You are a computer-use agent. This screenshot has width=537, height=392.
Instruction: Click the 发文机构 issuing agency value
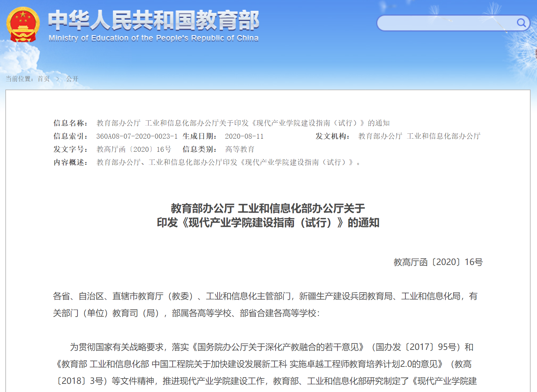[x=419, y=136]
